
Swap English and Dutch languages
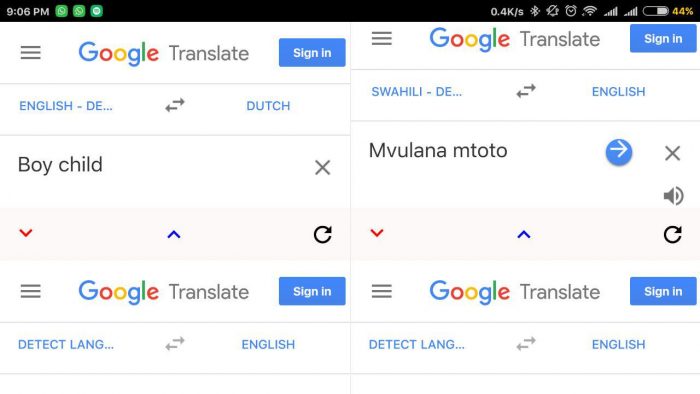click(175, 105)
